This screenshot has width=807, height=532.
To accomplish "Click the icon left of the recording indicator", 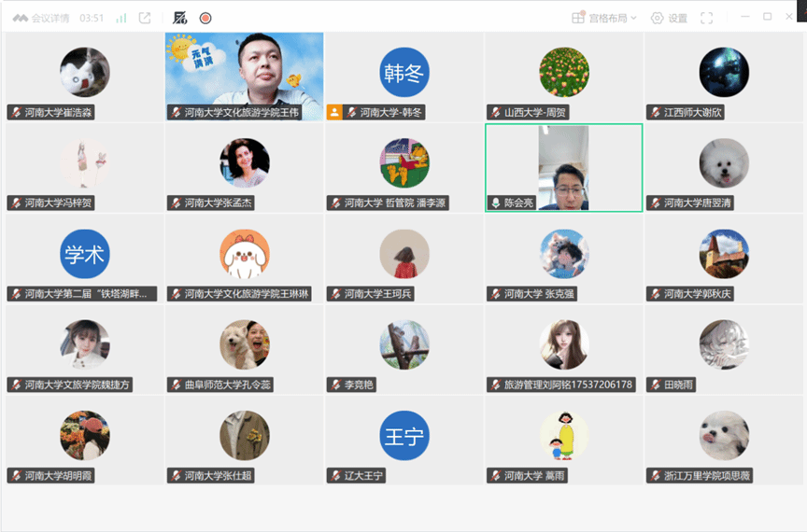I will pyautogui.click(x=180, y=18).
